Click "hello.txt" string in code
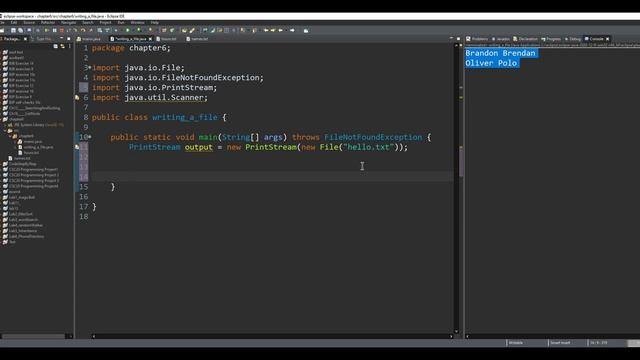 [369, 147]
